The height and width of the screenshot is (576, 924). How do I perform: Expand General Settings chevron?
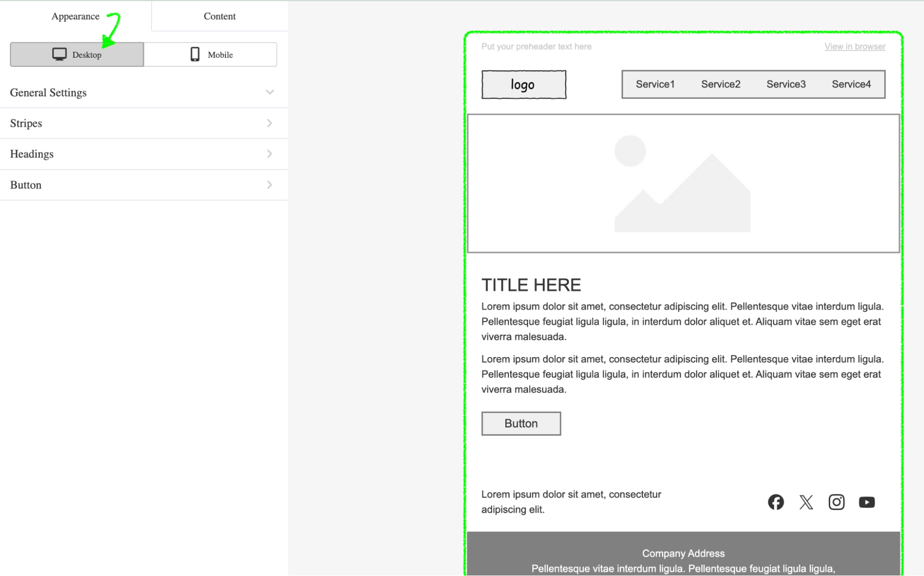[270, 92]
